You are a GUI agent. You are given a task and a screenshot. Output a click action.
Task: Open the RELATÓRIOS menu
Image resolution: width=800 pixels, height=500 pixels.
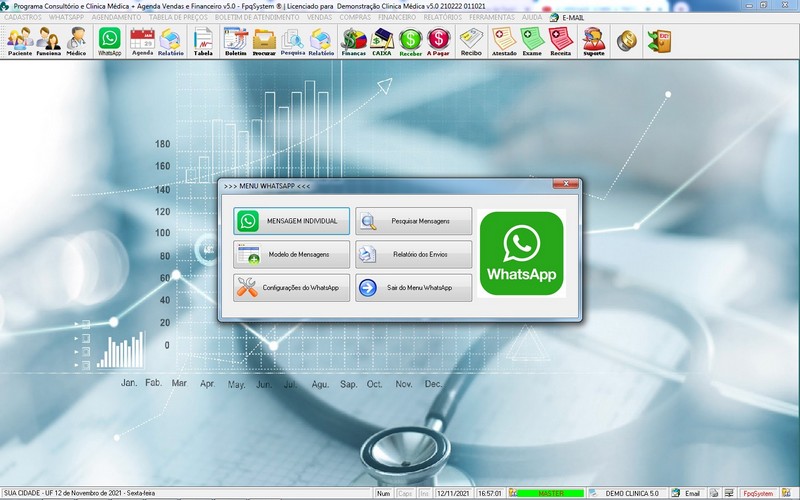click(442, 17)
